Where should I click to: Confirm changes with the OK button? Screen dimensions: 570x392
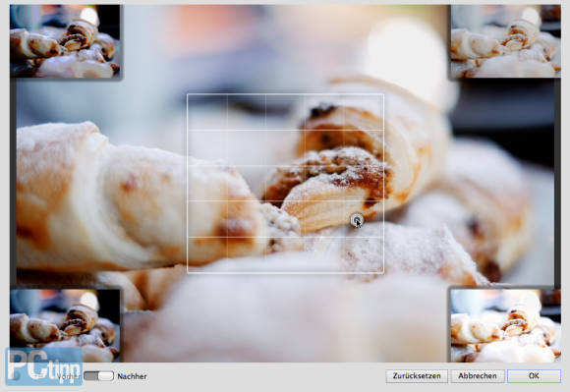click(534, 376)
